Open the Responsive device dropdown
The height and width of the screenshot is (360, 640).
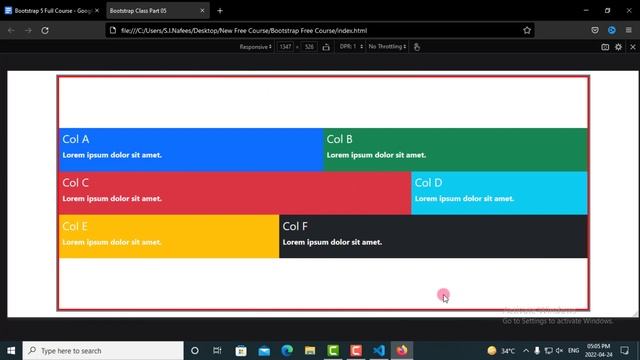coord(256,47)
